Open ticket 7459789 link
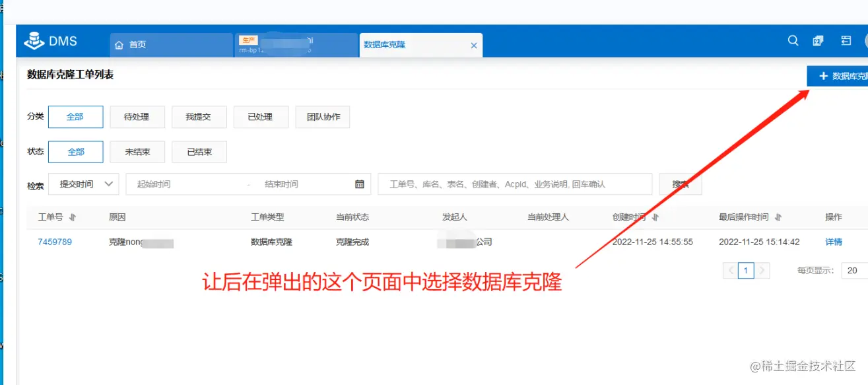This screenshot has width=868, height=385. [x=55, y=242]
